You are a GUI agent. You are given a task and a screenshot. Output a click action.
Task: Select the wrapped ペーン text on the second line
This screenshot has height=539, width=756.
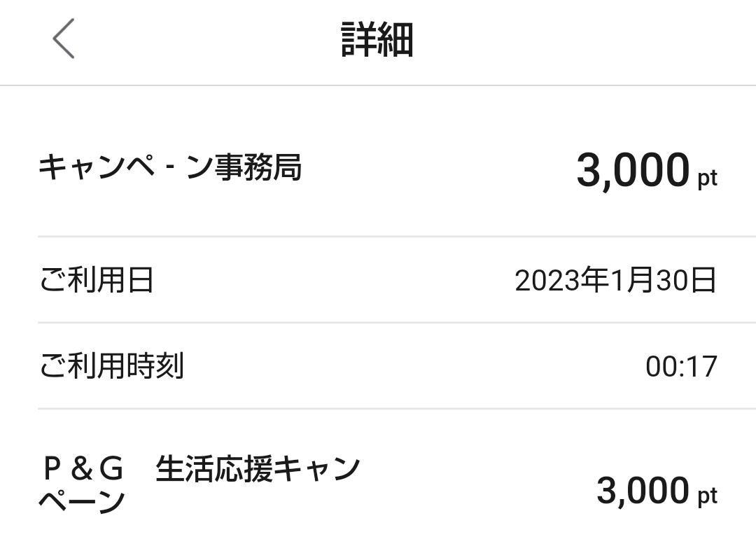(x=82, y=502)
